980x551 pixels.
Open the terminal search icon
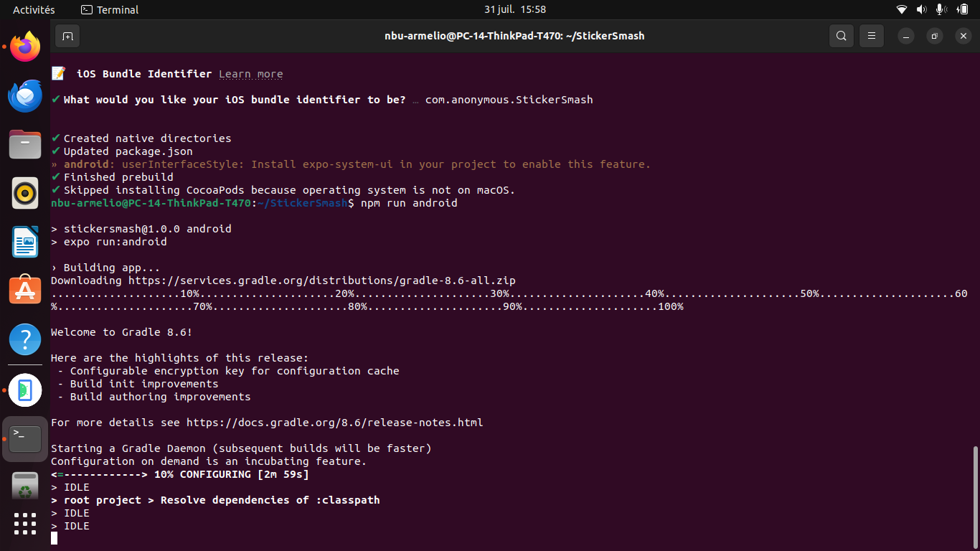coord(842,36)
